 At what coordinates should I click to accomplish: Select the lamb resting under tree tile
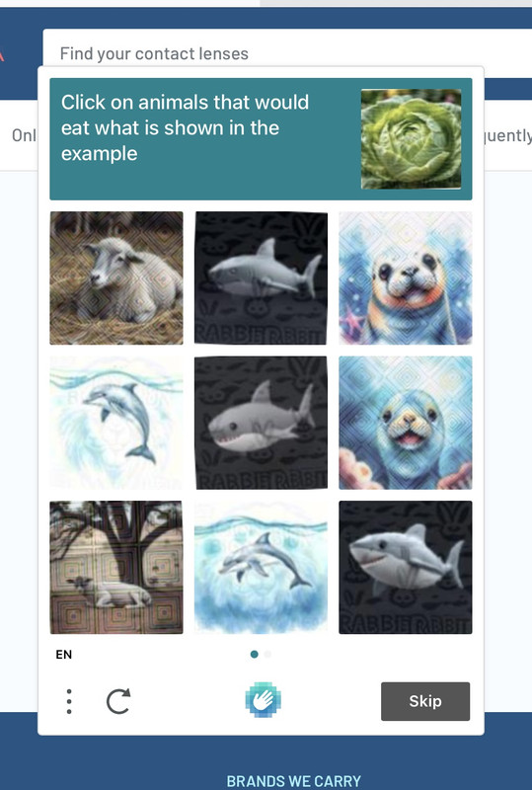(x=116, y=567)
